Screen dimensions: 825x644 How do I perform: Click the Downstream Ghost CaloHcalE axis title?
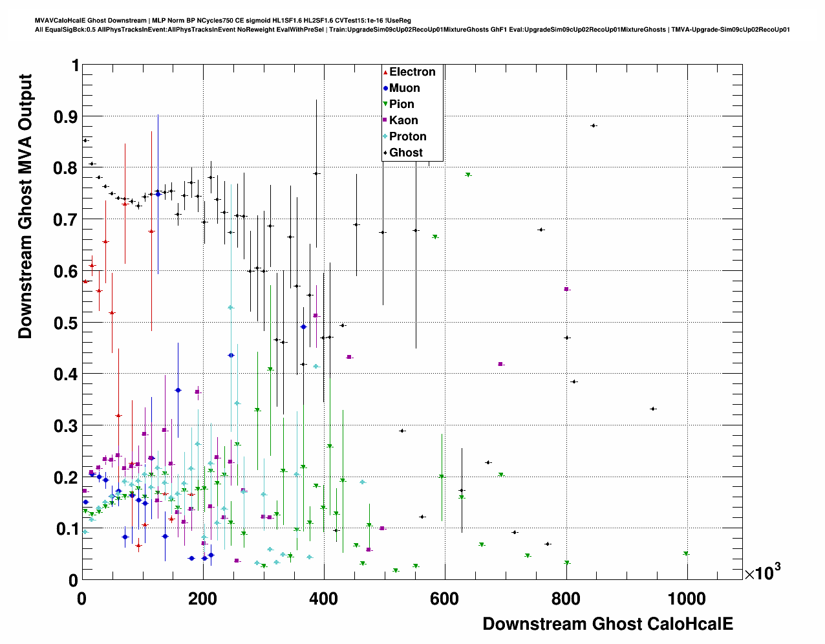pyautogui.click(x=608, y=624)
